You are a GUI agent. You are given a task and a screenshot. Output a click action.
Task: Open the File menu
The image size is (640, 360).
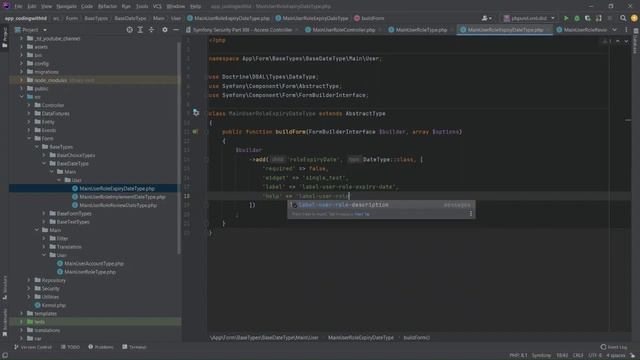[18, 6]
